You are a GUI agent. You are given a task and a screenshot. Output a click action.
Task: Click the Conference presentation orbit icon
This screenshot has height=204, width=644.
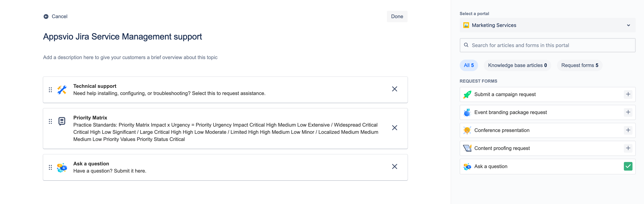[x=467, y=130]
